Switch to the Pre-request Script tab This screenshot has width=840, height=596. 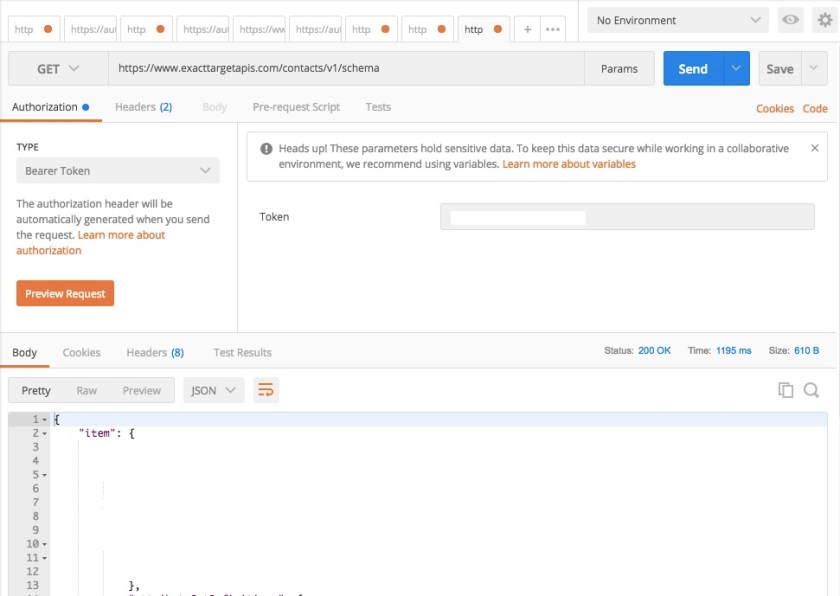(x=294, y=107)
